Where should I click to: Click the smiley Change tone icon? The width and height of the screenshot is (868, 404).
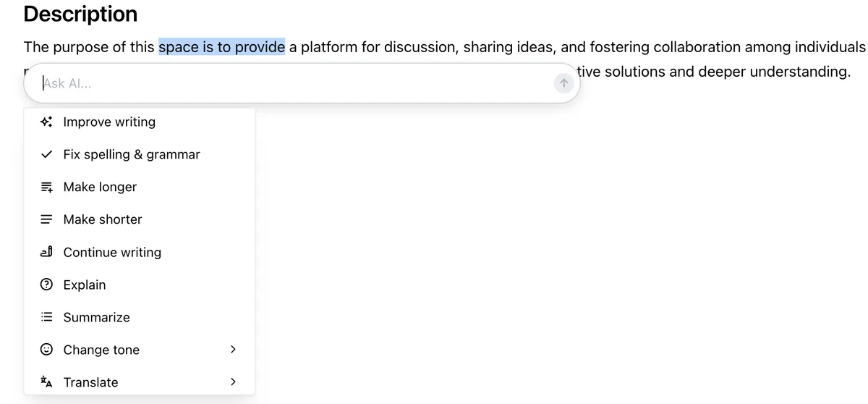[46, 350]
